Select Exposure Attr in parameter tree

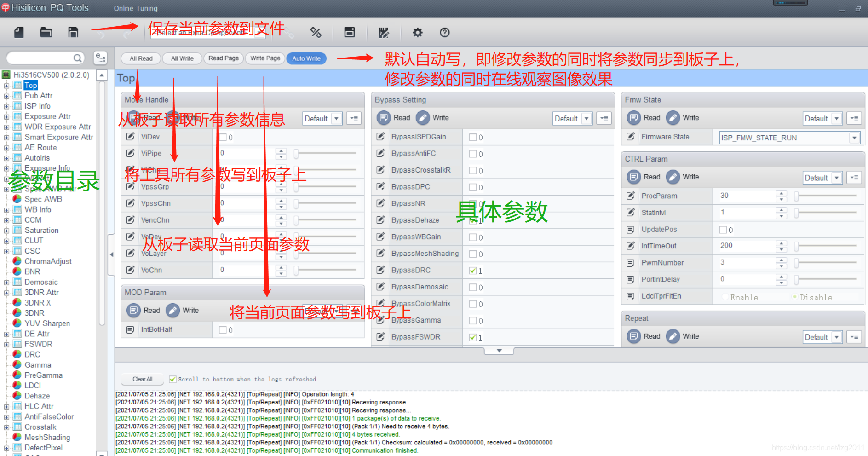pyautogui.click(x=47, y=116)
